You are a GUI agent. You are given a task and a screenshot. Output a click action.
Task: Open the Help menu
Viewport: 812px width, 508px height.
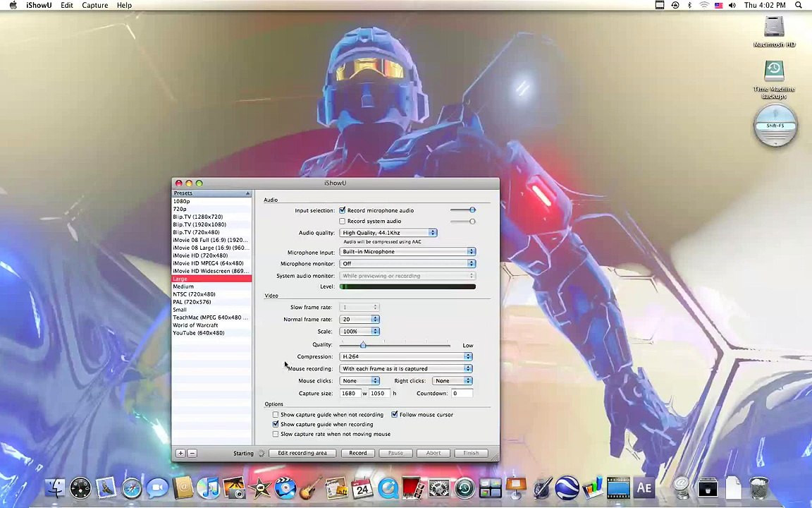124,5
